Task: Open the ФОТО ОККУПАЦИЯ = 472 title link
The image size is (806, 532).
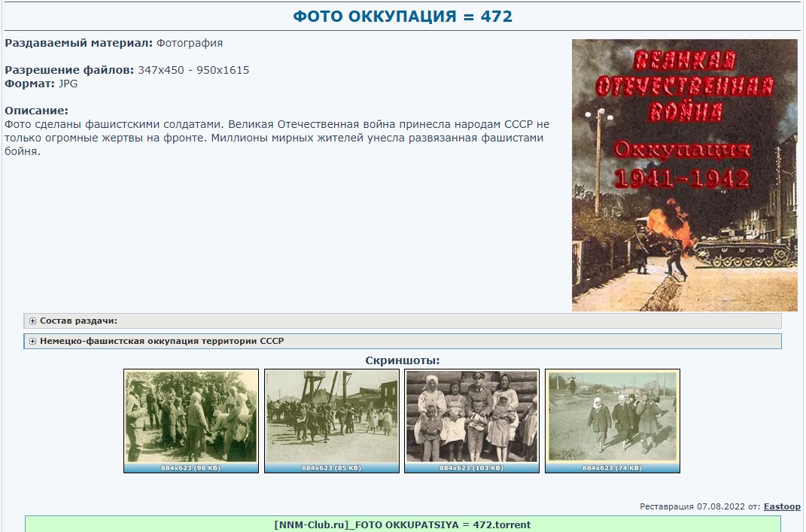Action: [x=403, y=17]
